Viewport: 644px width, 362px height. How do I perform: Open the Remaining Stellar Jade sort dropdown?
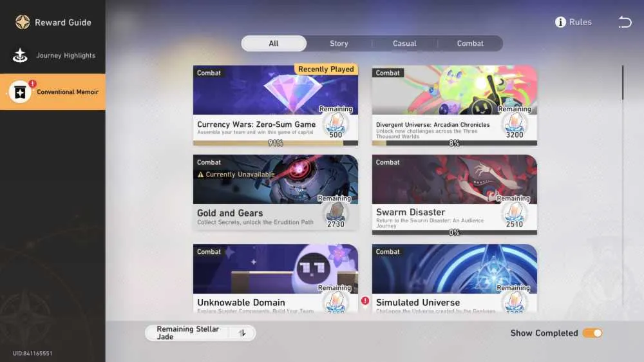[200, 333]
